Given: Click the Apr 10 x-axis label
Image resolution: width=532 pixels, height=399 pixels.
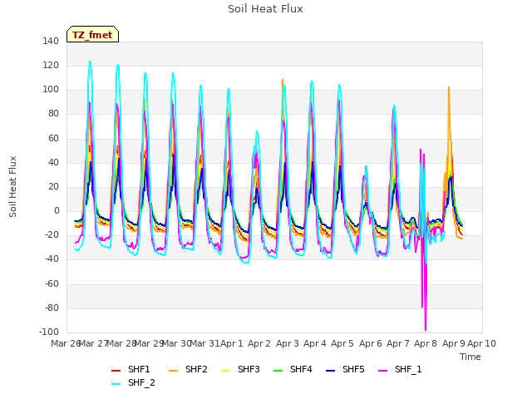Looking at the screenshot, I should tap(482, 343).
